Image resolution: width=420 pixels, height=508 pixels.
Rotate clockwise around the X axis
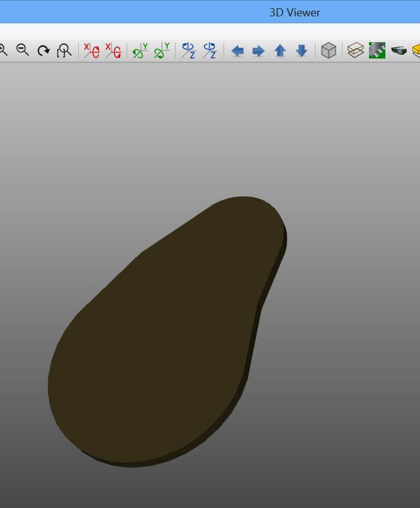(x=92, y=51)
